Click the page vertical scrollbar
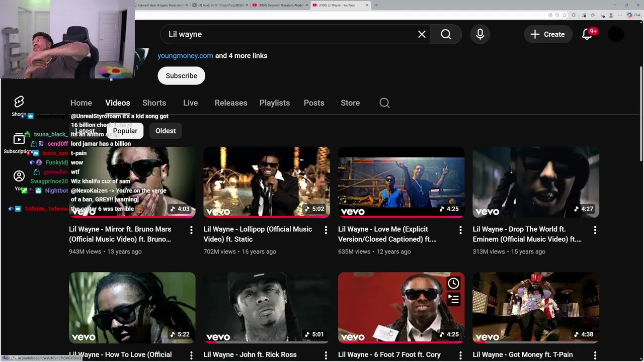This screenshot has width=644, height=362. [x=641, y=113]
